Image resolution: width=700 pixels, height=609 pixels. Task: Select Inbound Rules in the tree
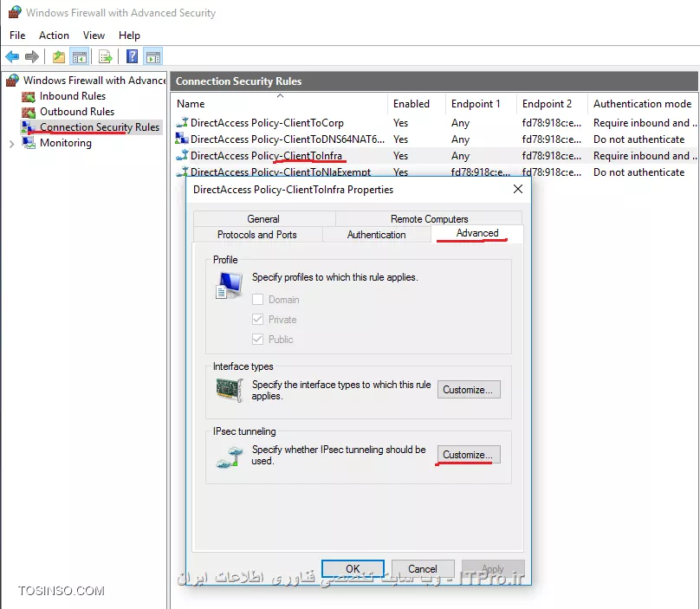click(73, 96)
